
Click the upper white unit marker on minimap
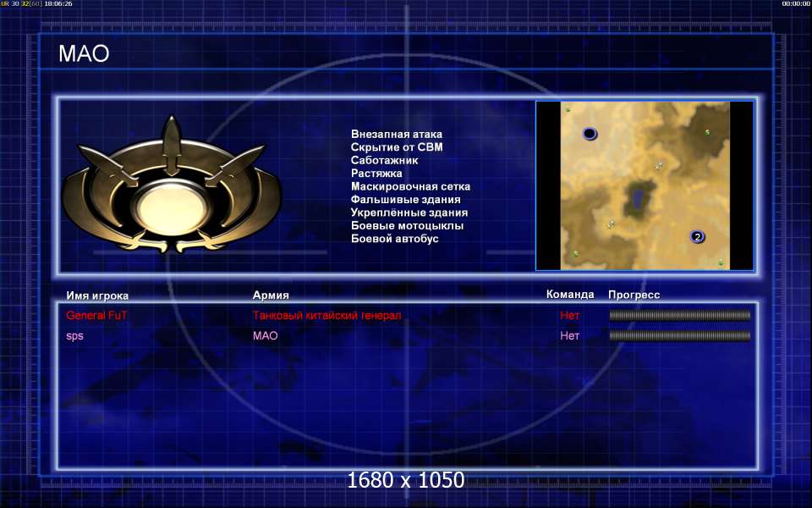point(659,166)
